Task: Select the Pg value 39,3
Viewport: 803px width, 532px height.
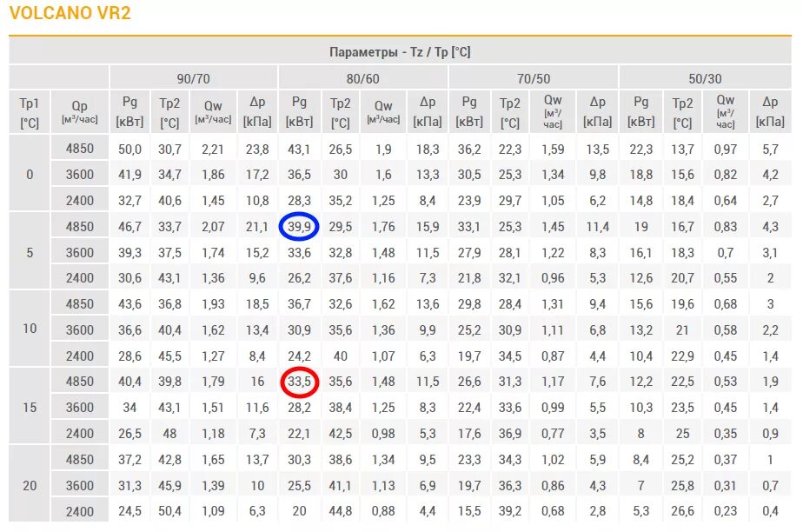Action: 129,252
